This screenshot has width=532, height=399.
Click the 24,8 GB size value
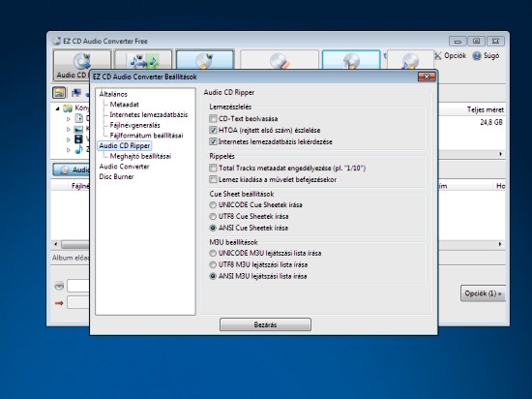tap(491, 122)
